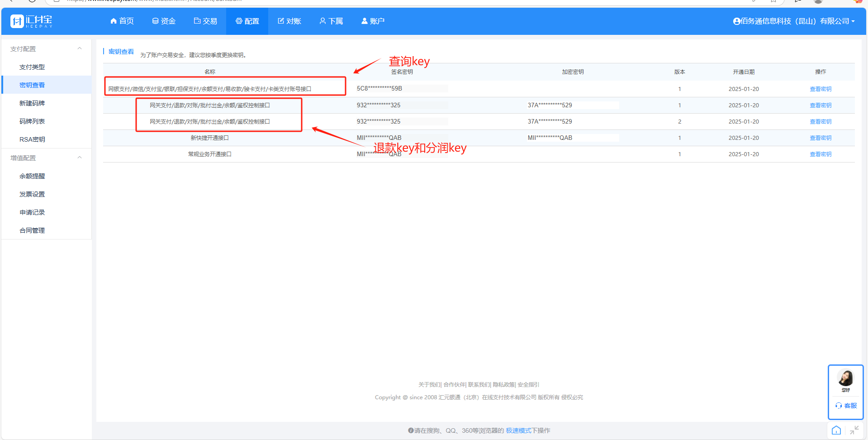868x440 pixels.
Task: Open 合同管理 in the sidebar
Action: click(32, 230)
